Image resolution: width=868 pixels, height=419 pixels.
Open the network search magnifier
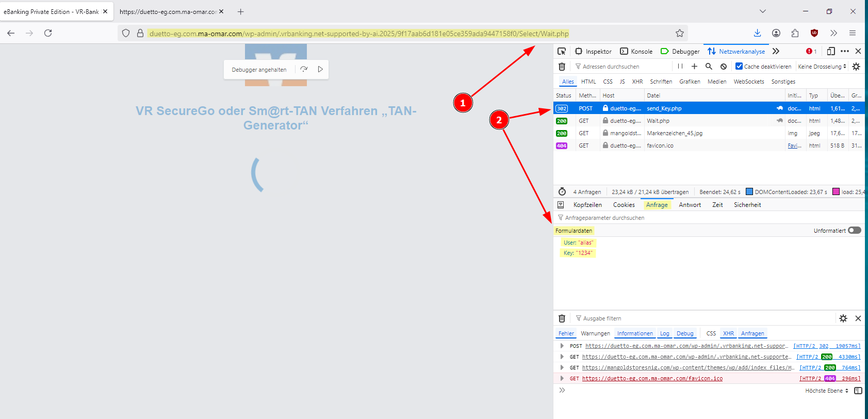[709, 67]
